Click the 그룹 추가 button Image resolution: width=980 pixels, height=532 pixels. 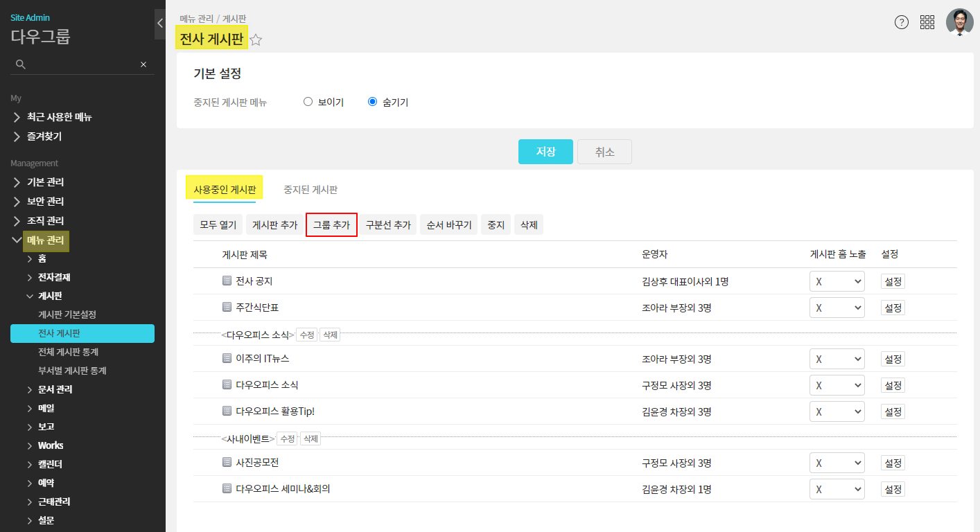point(331,225)
